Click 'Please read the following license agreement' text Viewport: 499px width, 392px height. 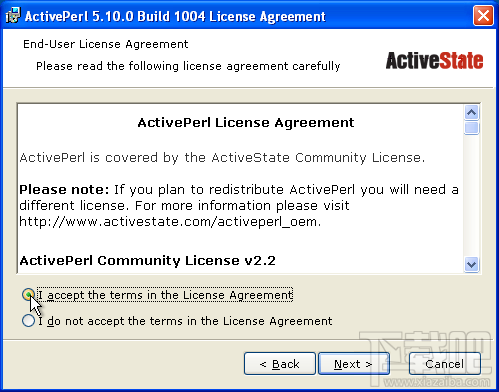tap(188, 66)
